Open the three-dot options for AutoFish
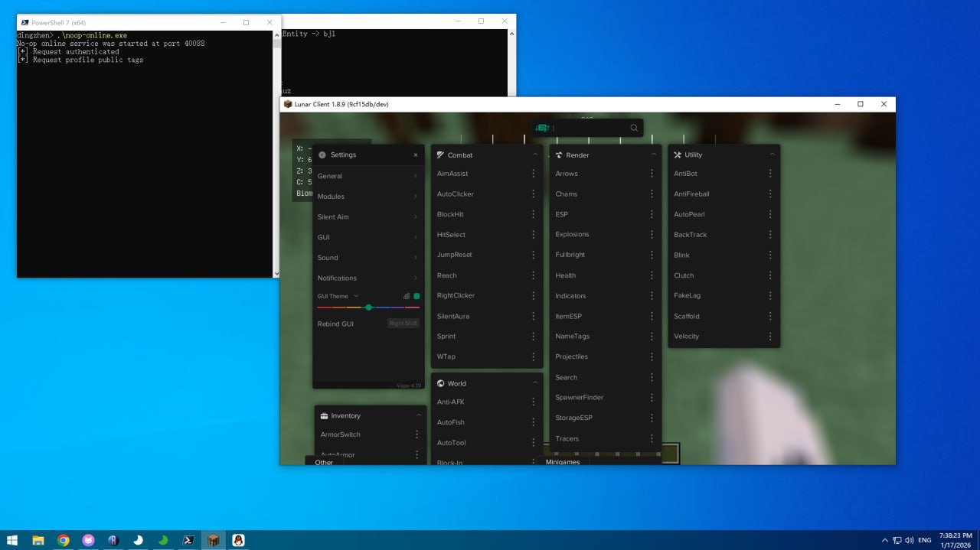This screenshot has height=550, width=980. (534, 422)
